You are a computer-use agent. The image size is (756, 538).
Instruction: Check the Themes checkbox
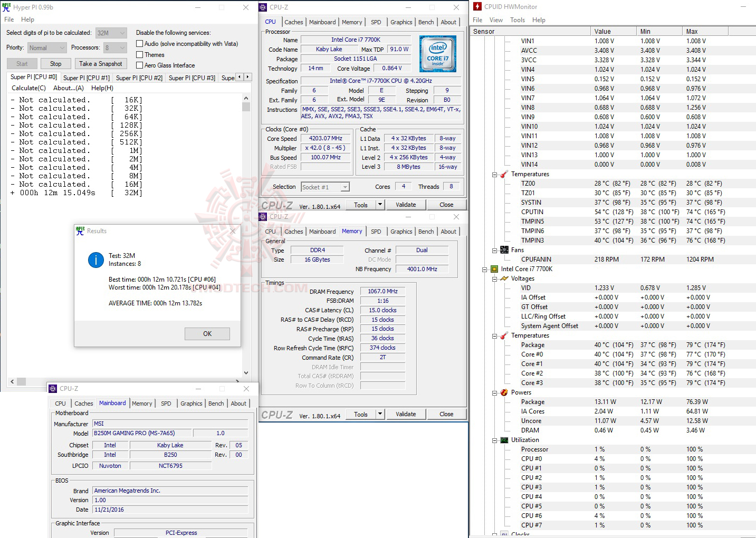pyautogui.click(x=140, y=54)
